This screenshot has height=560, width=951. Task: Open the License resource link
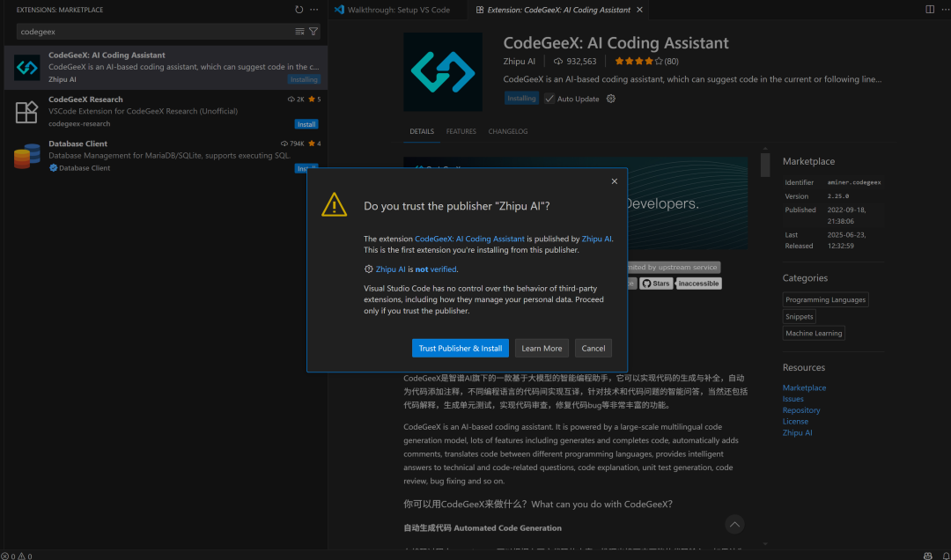pos(795,422)
